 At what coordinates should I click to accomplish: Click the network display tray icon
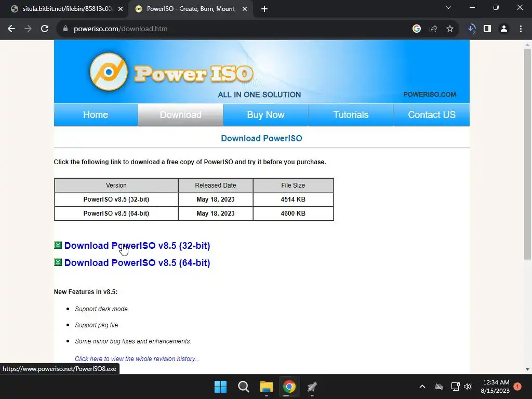click(x=455, y=387)
